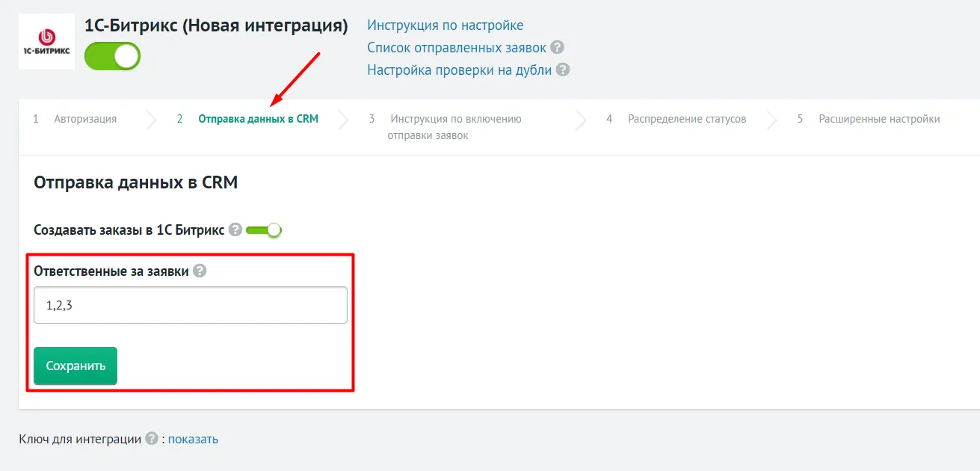This screenshot has height=471, width=980.
Task: Open step 5 Расширенные настройки
Action: coord(869,119)
